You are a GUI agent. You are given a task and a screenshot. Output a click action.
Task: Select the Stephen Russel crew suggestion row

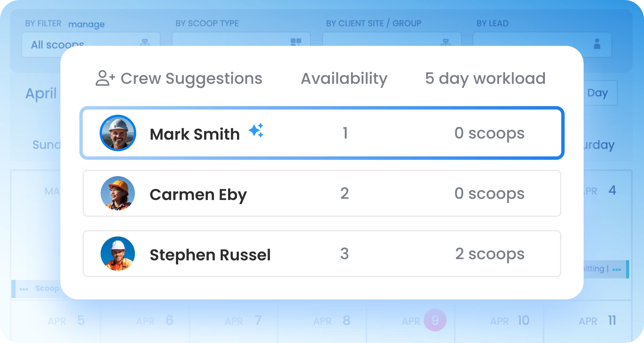coord(322,254)
